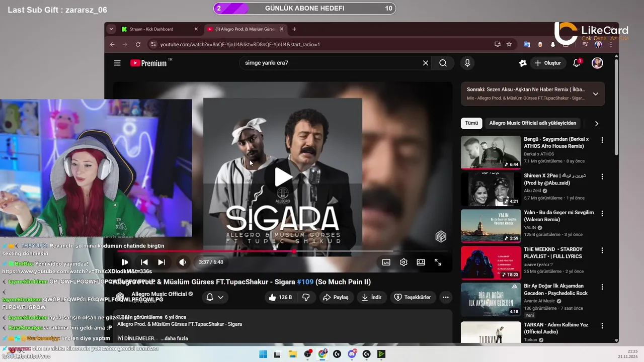
Task: Open THE WEEKND - STARBOY PLAYLIST title
Action: click(x=553, y=253)
